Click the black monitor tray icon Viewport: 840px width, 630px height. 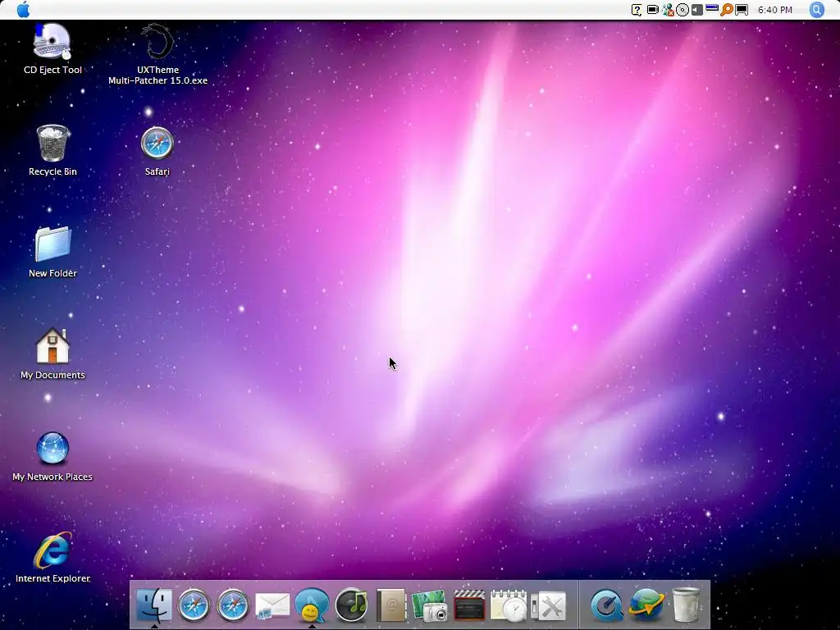[x=742, y=10]
